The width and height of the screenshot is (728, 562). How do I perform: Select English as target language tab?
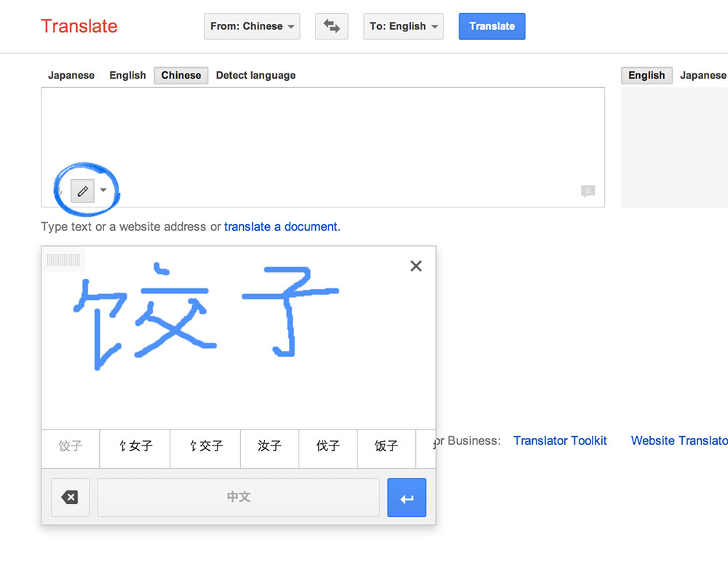click(x=646, y=75)
